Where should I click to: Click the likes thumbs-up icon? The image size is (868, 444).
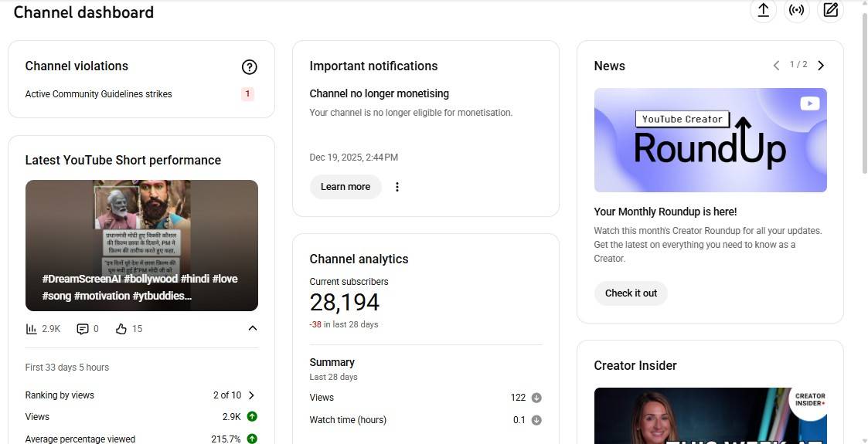click(121, 329)
